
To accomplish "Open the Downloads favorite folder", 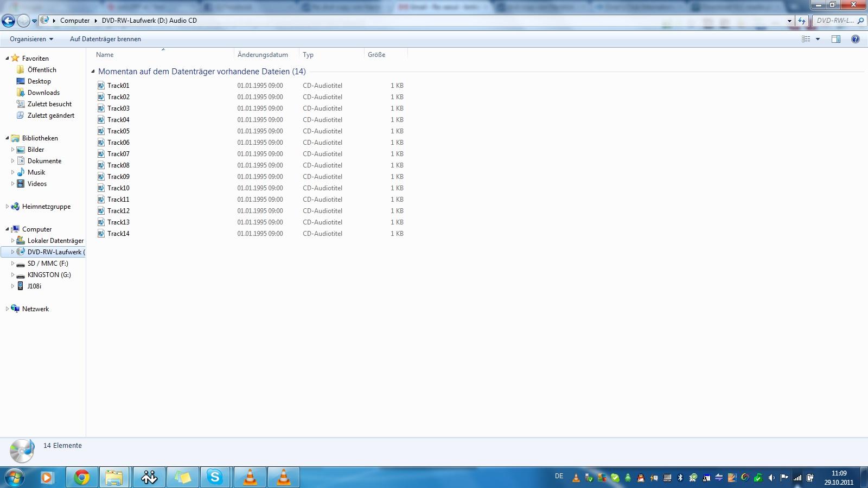I will coord(43,93).
